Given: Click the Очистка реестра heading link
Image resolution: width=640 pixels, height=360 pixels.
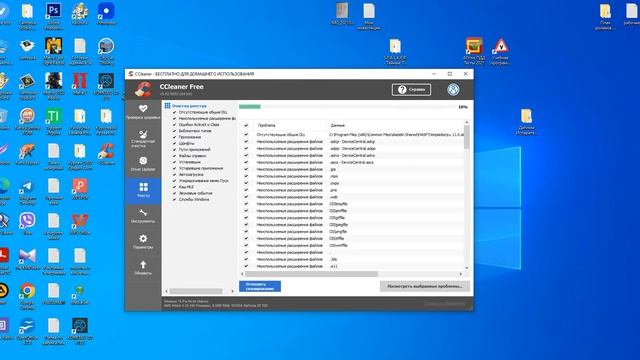Looking at the screenshot, I should 189,106.
